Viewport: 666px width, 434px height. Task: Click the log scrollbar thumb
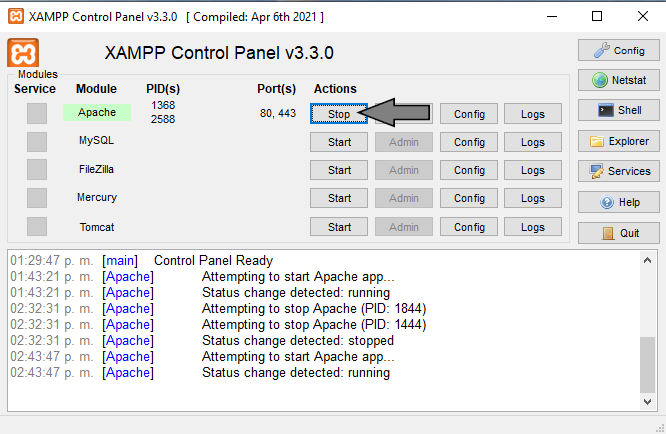pos(647,365)
